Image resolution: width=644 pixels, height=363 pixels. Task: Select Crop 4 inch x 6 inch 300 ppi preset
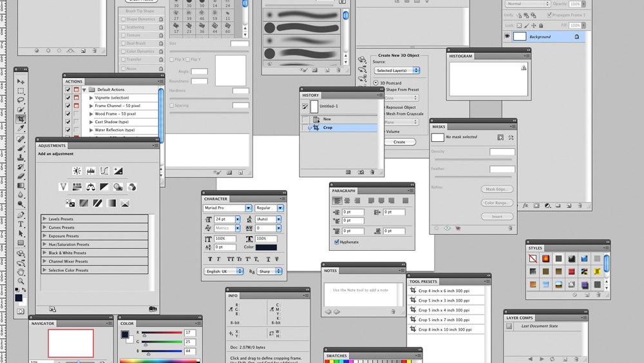446,291
